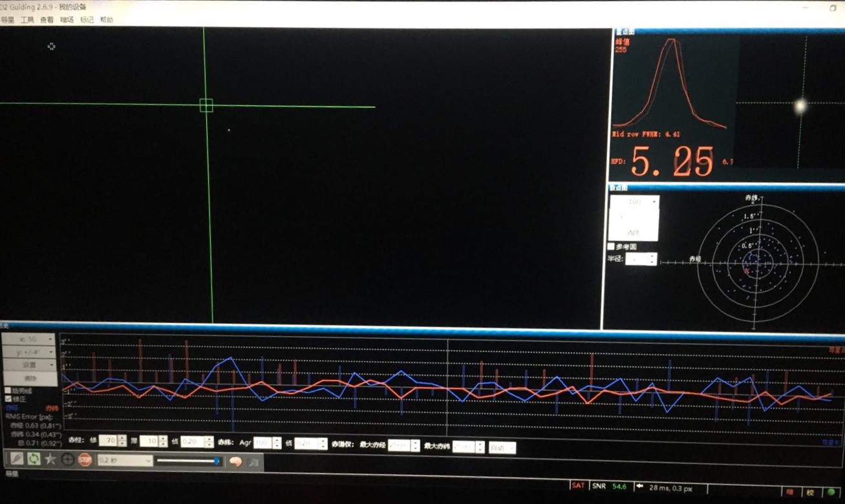Click the 暗 dark-frame status indicator
The height and width of the screenshot is (504, 845).
789,492
